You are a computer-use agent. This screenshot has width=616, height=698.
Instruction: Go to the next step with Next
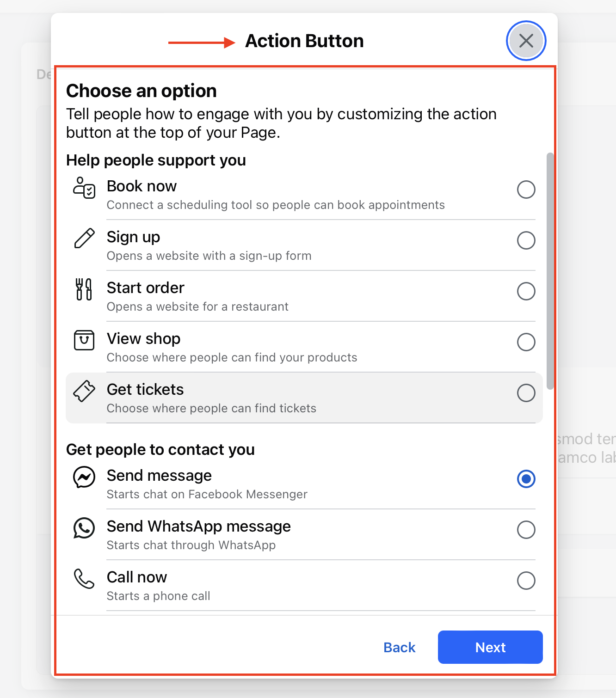point(490,647)
